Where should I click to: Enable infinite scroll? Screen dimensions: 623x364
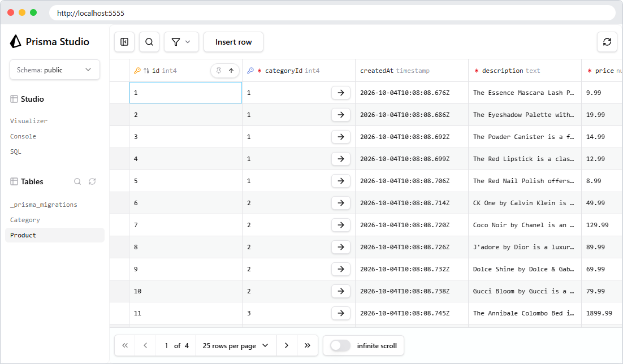point(340,346)
